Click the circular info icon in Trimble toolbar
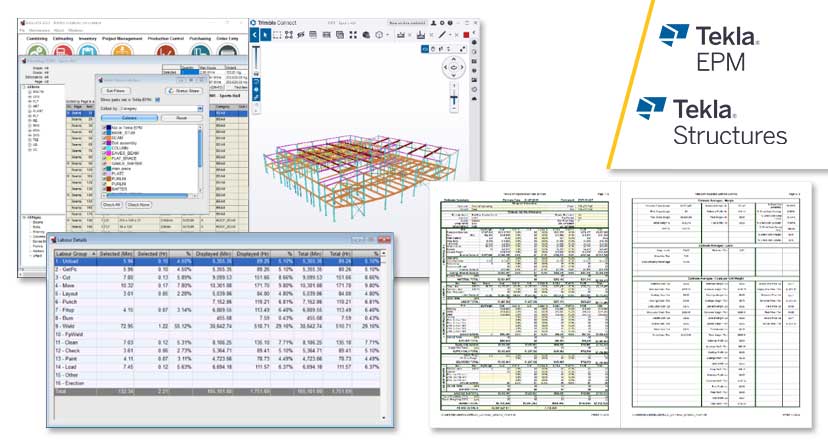This screenshot has height=442, width=828. point(379,35)
